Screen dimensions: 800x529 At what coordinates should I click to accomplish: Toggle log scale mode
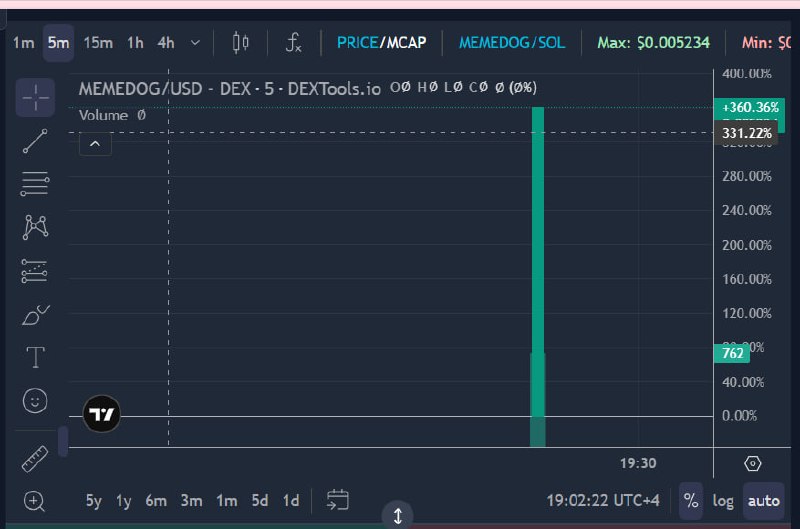pyautogui.click(x=723, y=501)
